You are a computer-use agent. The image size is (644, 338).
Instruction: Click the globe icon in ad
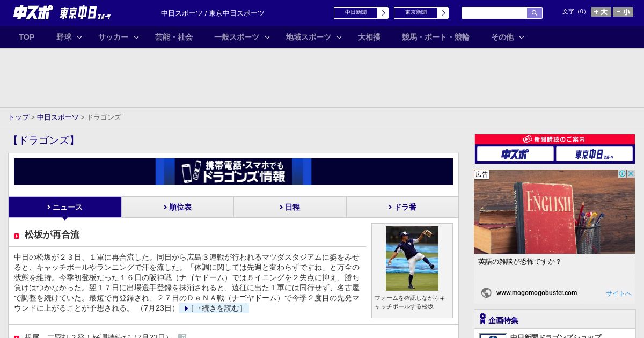[486, 293]
